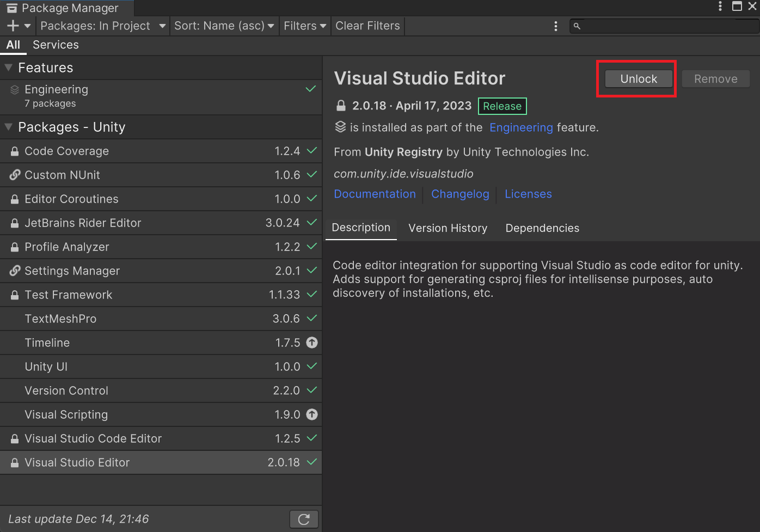Viewport: 760px width, 532px height.
Task: Click the link icon beside Custom NUnit
Action: pyautogui.click(x=15, y=175)
